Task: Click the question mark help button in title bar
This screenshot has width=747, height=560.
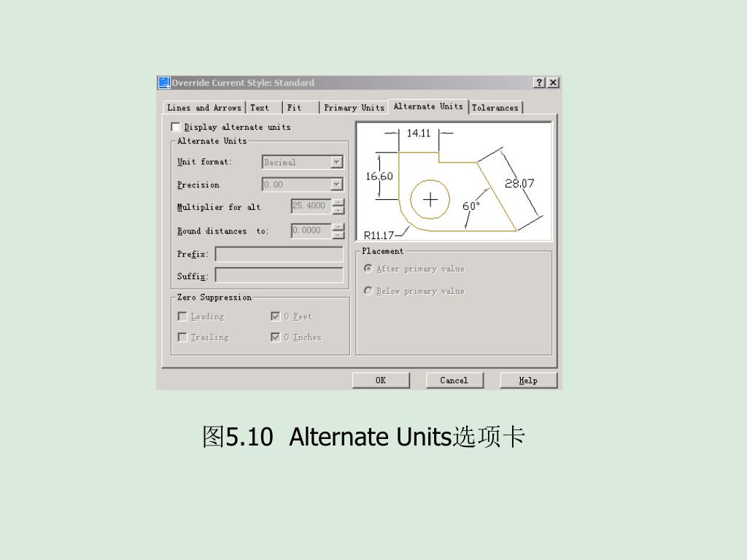Action: point(539,83)
